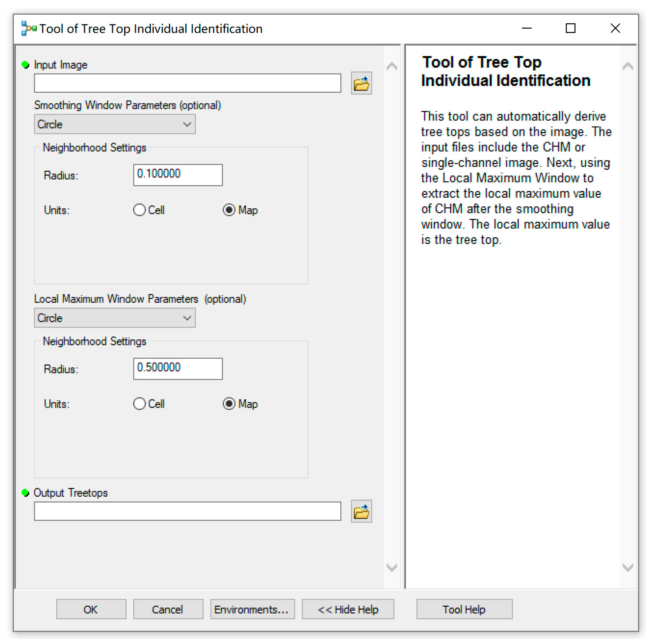
Task: Select Map units for local maximum window
Action: (x=229, y=404)
